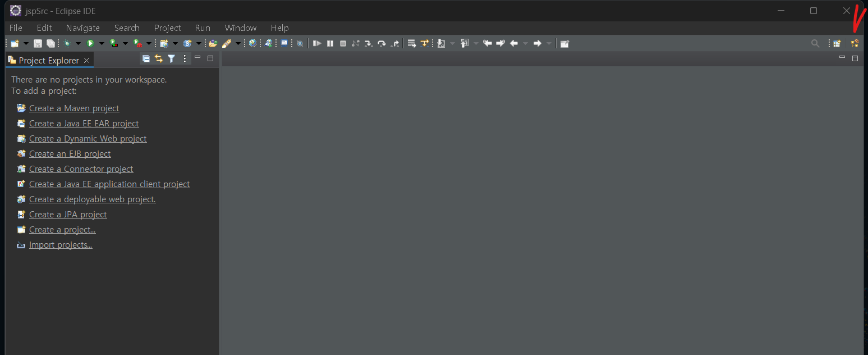868x355 pixels.
Task: Click the Save All icon
Action: [x=51, y=43]
